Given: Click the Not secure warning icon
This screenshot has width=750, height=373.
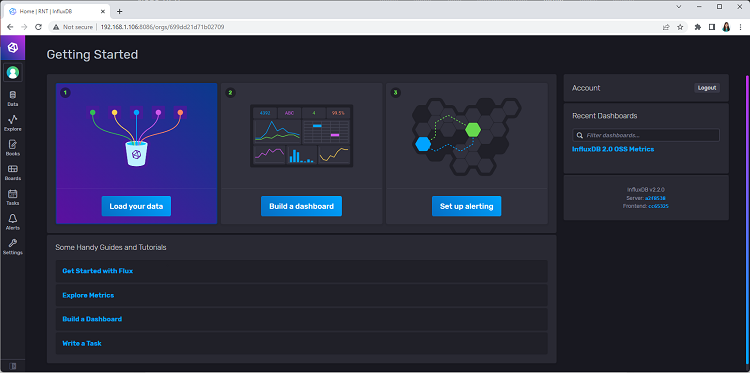Looking at the screenshot, I should pyautogui.click(x=56, y=27).
